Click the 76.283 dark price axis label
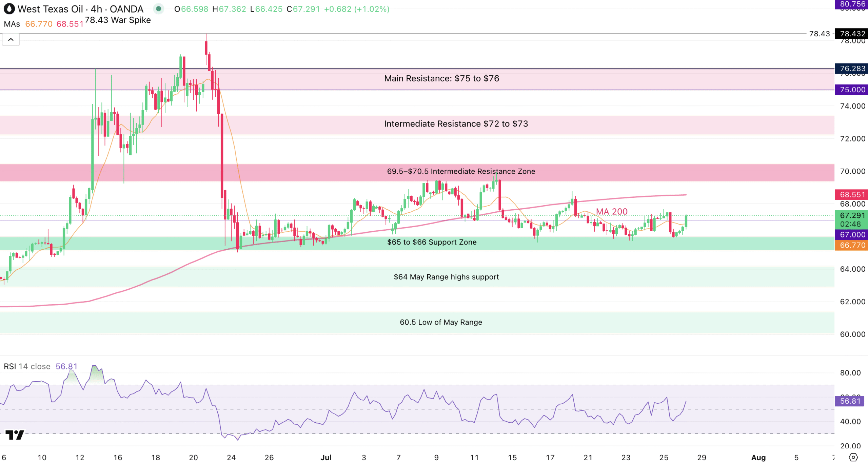 point(851,69)
